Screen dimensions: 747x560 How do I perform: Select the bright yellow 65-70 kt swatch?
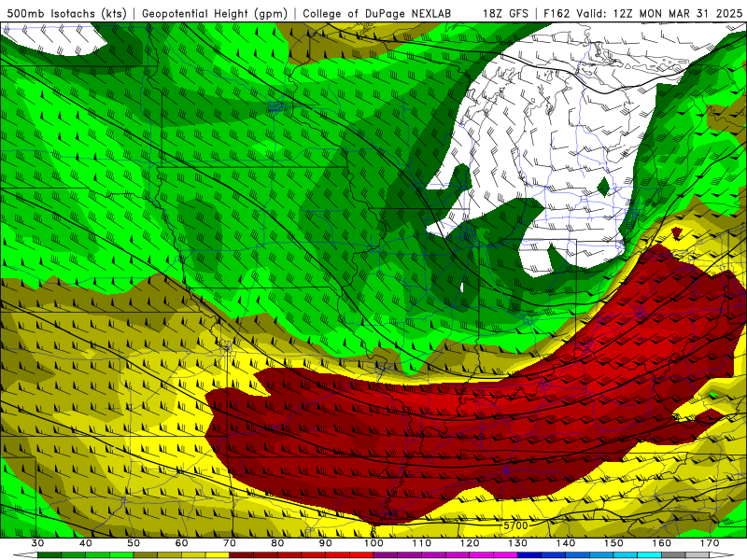[x=218, y=554]
